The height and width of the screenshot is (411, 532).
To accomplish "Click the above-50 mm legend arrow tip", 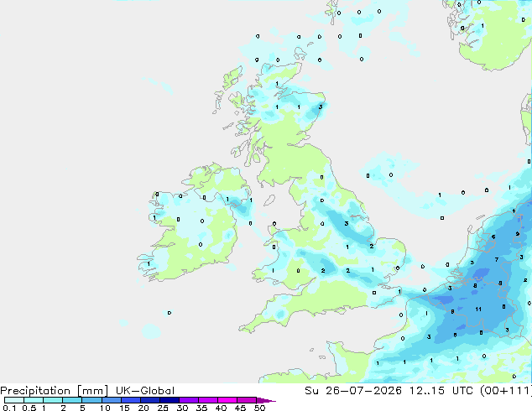I will pos(266,400).
